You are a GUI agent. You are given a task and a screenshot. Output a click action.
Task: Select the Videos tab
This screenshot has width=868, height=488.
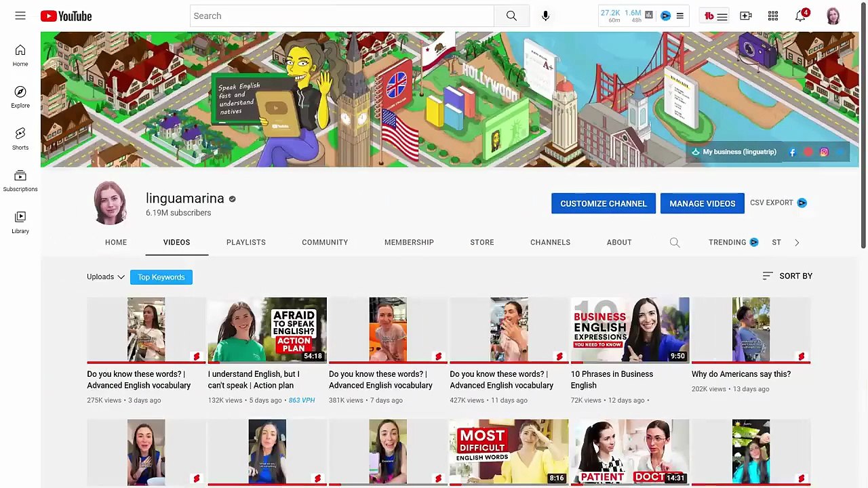coord(176,242)
